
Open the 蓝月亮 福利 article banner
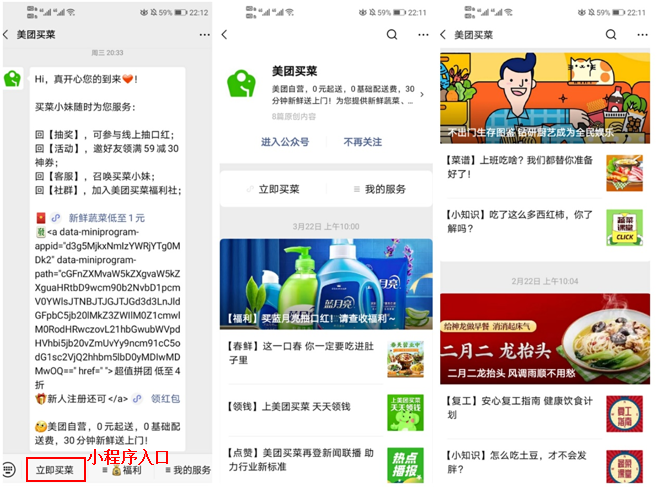click(x=326, y=284)
